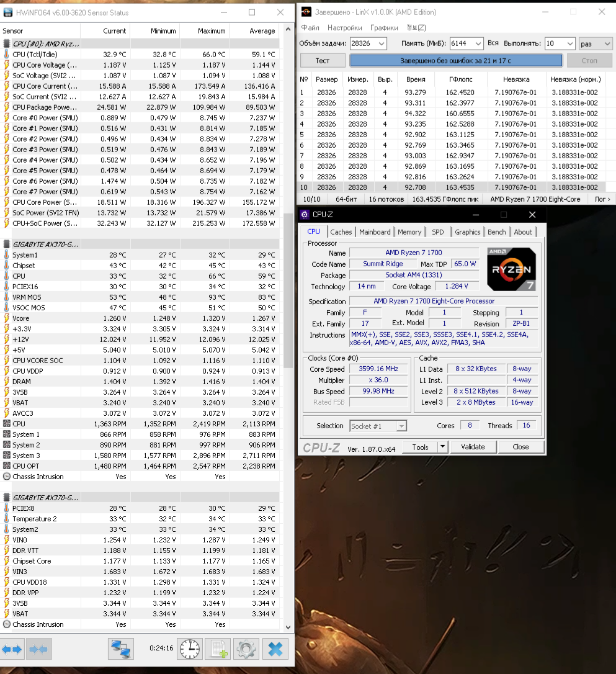
Task: Click thermometer icon beside CPU (Tctl/Tdie)
Action: coord(6,54)
